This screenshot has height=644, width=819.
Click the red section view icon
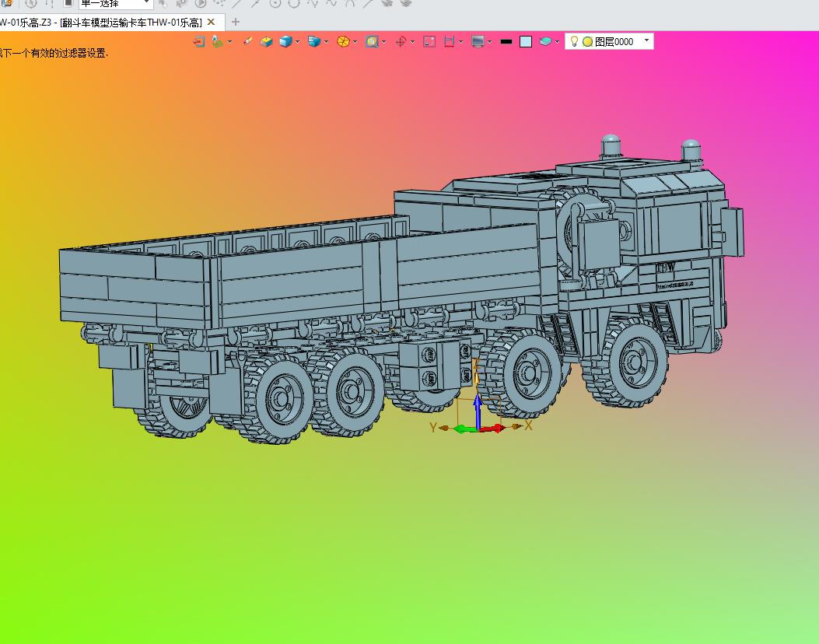click(450, 42)
